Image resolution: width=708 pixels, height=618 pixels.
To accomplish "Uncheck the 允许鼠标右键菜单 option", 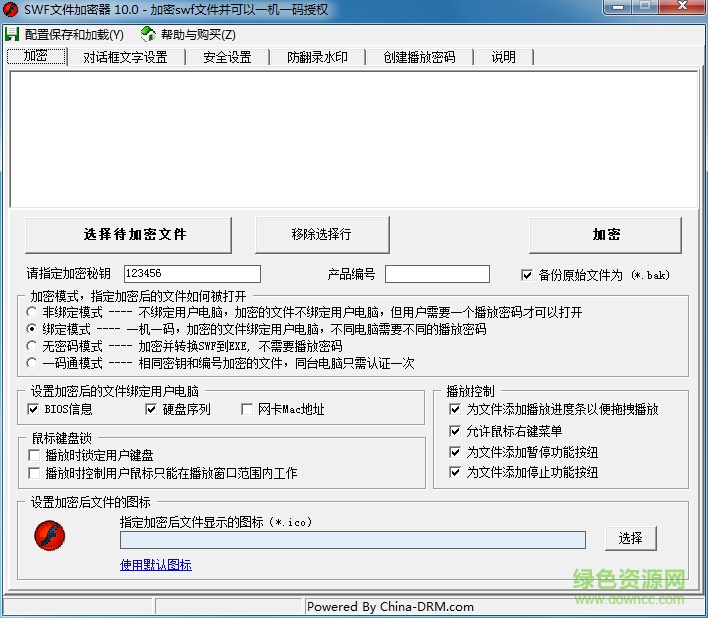I will point(456,431).
